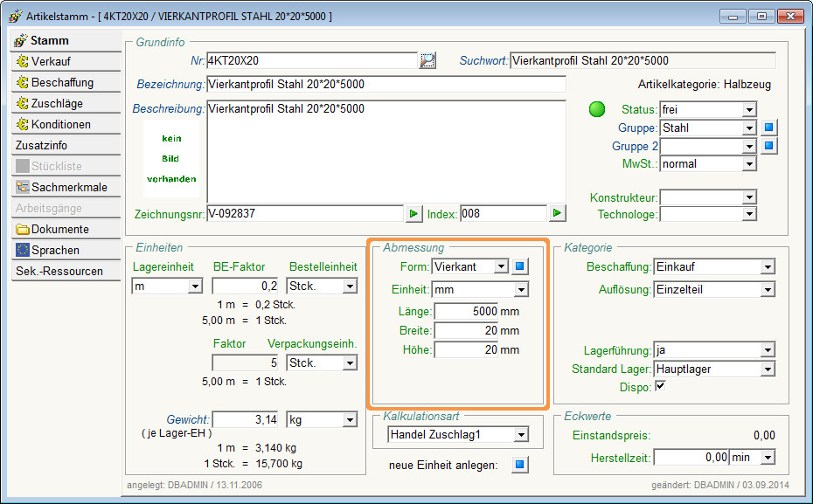The image size is (813, 504).
Task: Click the application icon in title bar
Action: coord(15,16)
